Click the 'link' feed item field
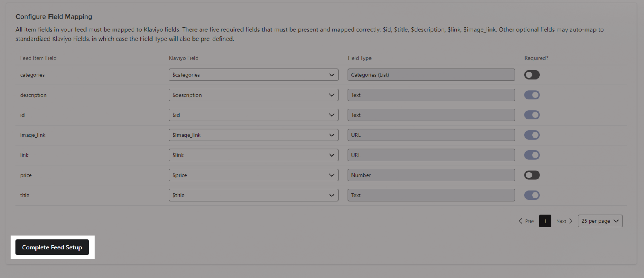This screenshot has width=644, height=278. point(24,155)
